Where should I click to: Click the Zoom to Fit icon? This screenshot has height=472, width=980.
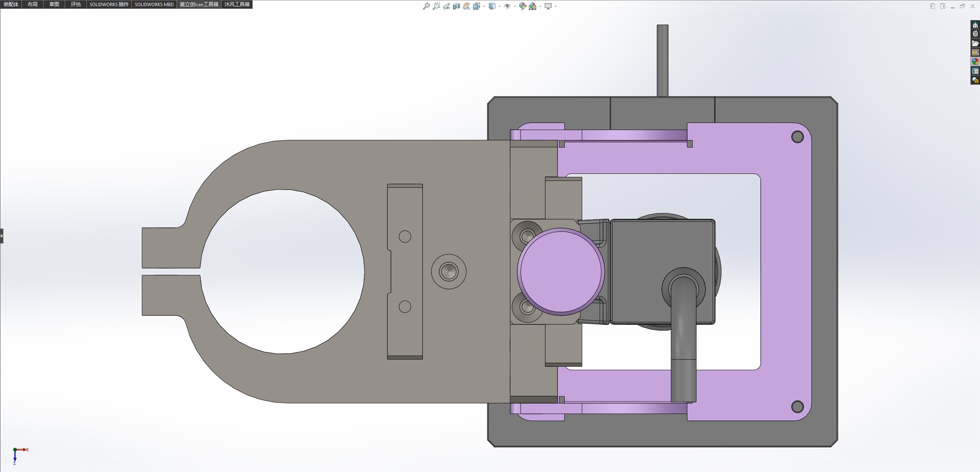[x=426, y=6]
